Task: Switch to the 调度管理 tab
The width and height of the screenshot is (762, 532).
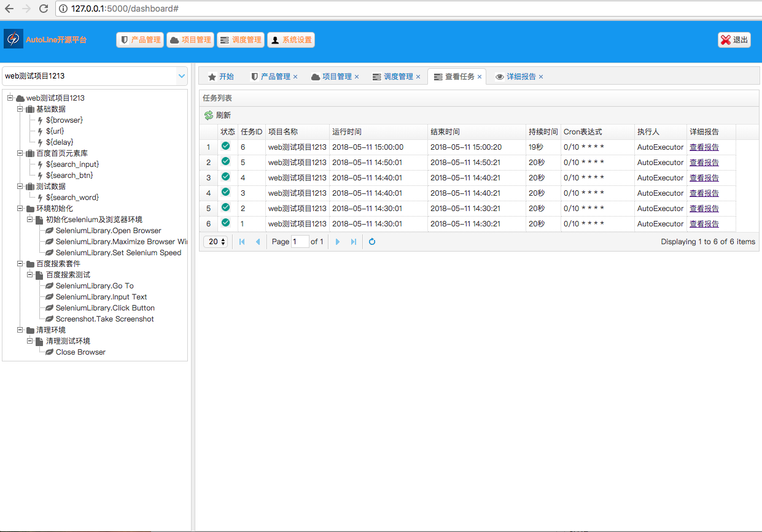Action: pos(397,77)
